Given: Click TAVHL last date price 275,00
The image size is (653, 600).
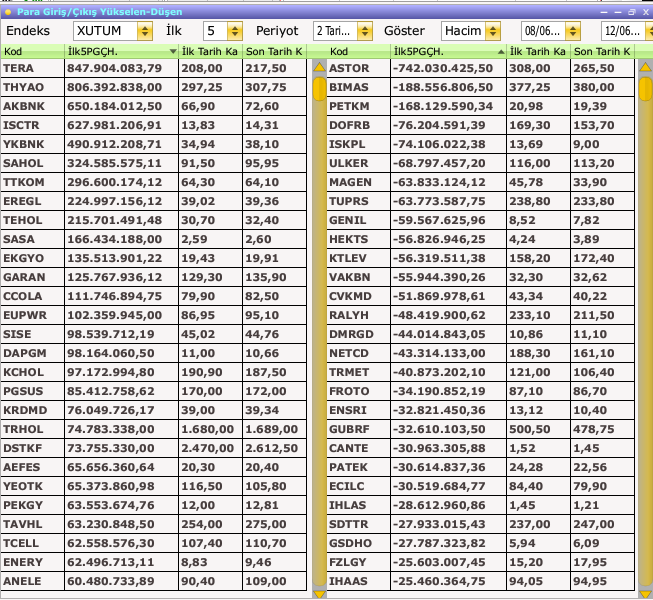Looking at the screenshot, I should (266, 524).
